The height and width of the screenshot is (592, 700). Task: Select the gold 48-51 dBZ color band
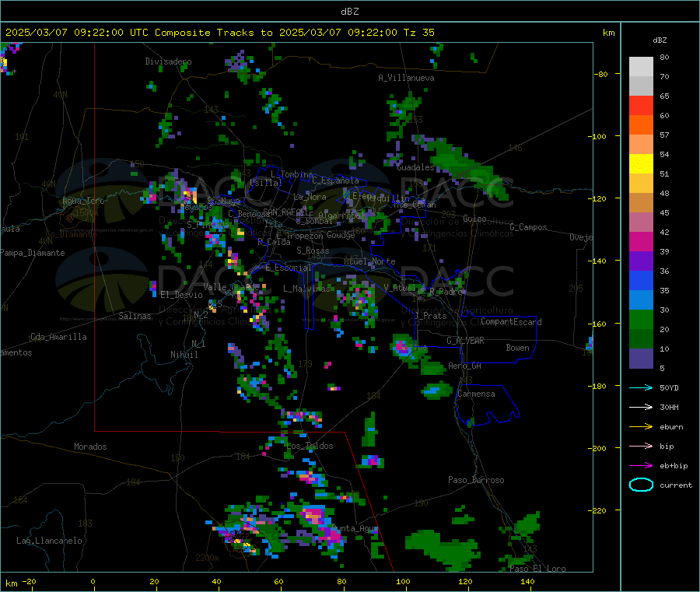pos(641,184)
